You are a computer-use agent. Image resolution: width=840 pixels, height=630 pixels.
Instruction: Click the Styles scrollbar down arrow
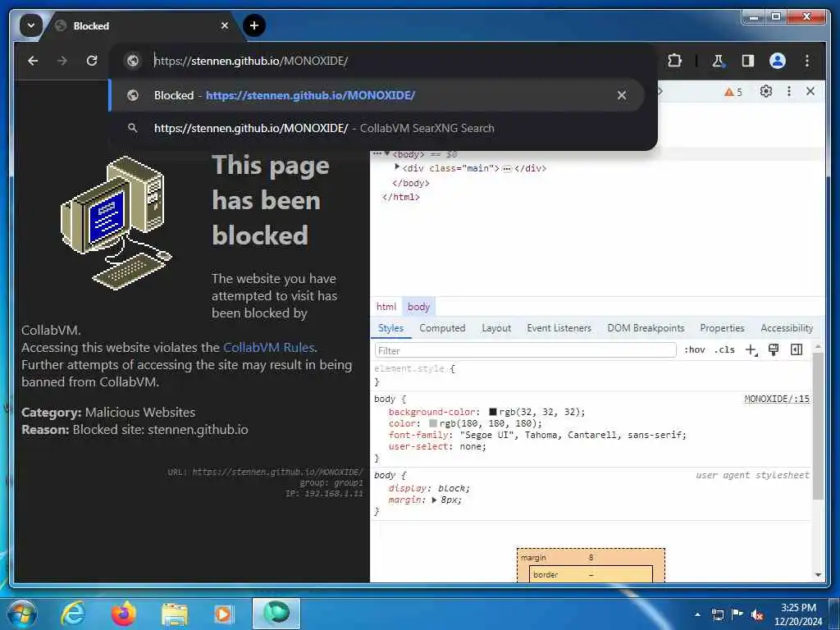818,575
